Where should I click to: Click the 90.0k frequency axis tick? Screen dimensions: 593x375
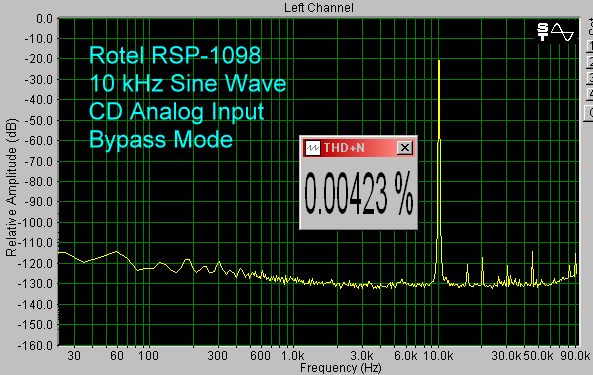click(x=575, y=356)
